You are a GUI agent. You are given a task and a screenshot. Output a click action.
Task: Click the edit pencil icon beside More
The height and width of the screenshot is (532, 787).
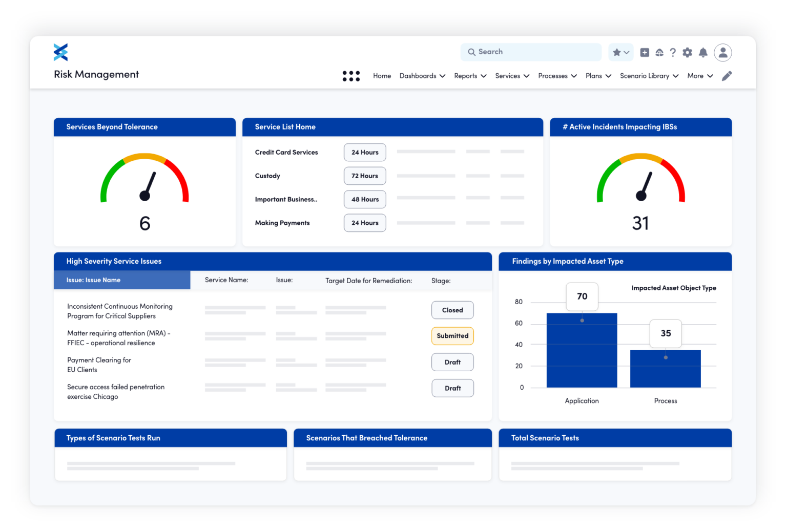[x=727, y=75]
